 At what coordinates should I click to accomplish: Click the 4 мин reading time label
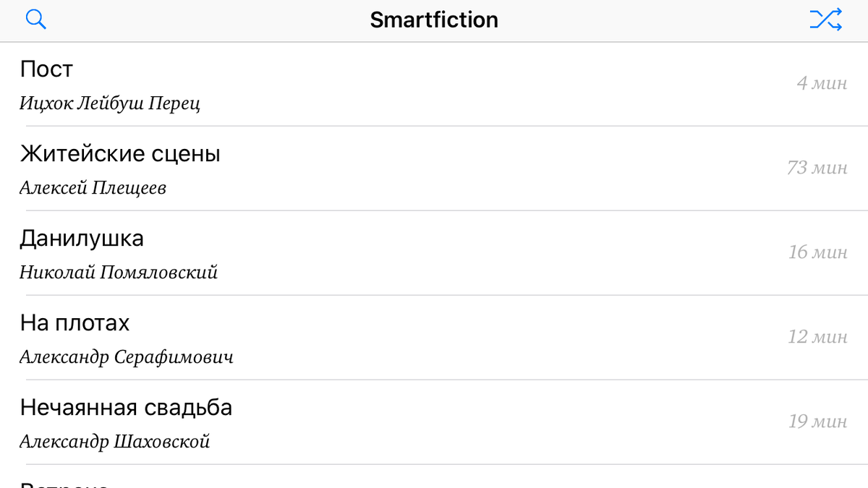tap(822, 83)
